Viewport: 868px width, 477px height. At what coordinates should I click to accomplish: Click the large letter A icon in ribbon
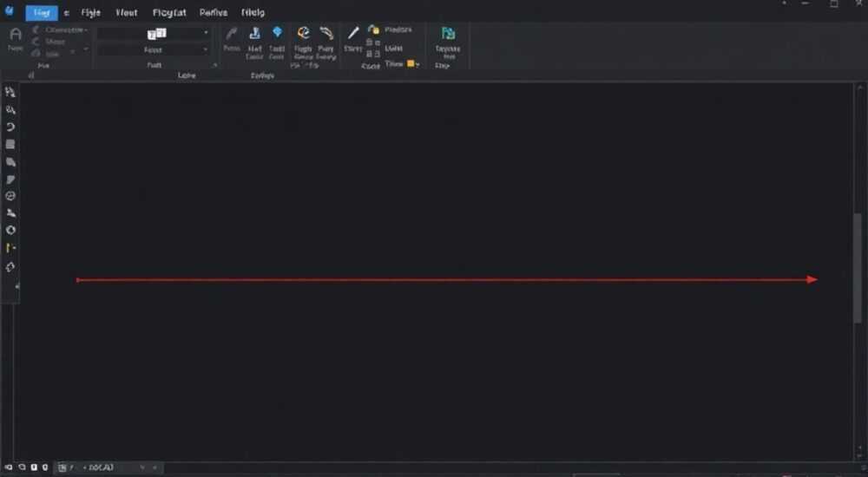[x=16, y=35]
